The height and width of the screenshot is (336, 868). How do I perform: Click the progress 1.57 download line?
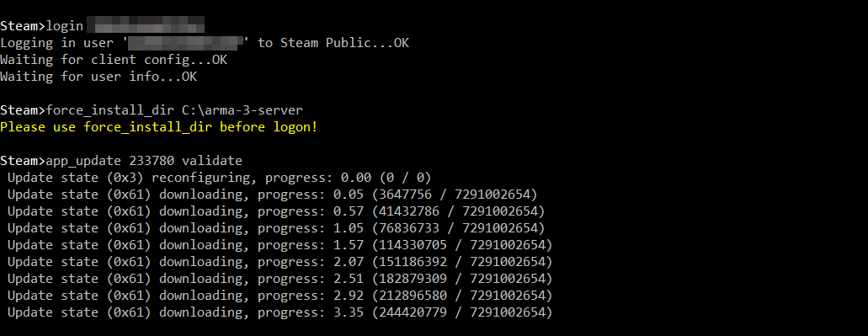pos(280,245)
